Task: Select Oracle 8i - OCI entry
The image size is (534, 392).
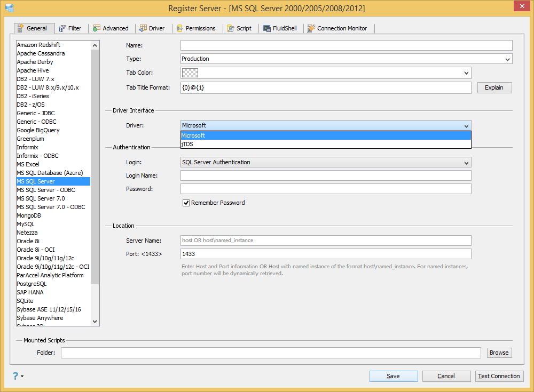Action: [x=53, y=250]
